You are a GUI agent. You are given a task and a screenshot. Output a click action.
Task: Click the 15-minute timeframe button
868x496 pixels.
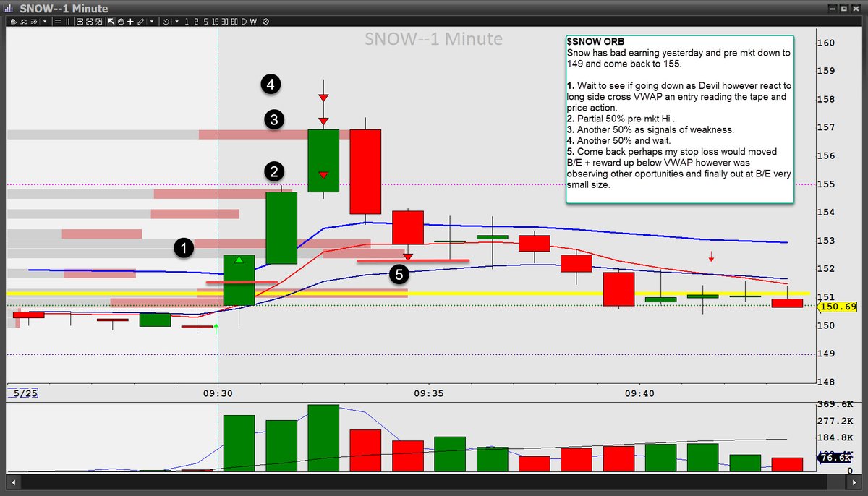pyautogui.click(x=216, y=22)
